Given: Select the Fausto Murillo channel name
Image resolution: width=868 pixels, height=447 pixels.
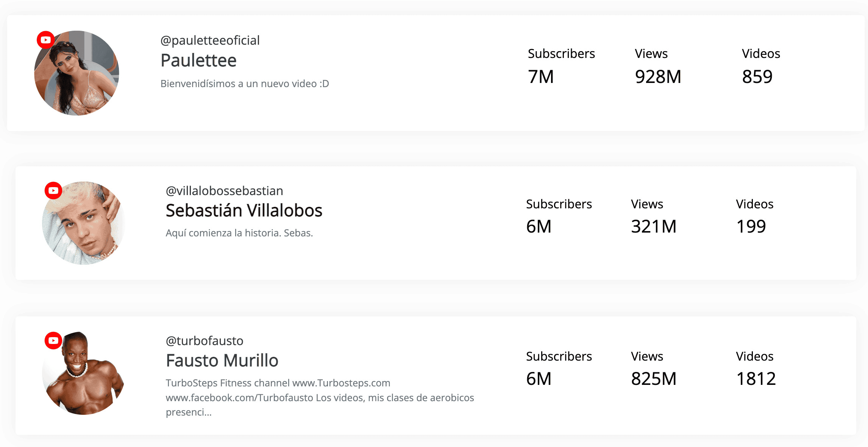Looking at the screenshot, I should (222, 360).
